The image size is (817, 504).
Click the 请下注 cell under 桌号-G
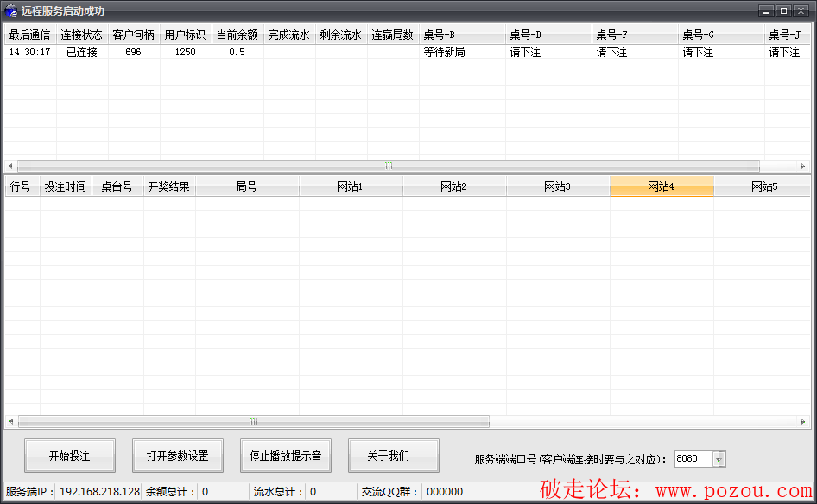tap(722, 52)
